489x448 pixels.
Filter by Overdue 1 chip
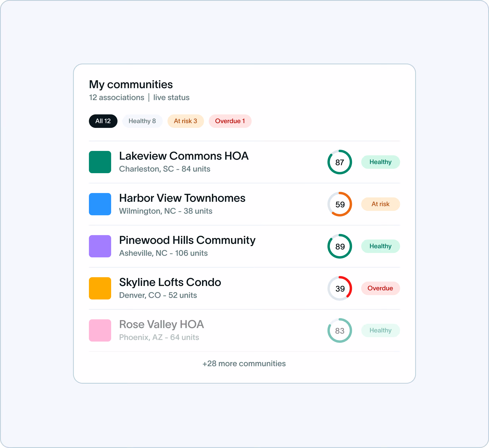[230, 121]
